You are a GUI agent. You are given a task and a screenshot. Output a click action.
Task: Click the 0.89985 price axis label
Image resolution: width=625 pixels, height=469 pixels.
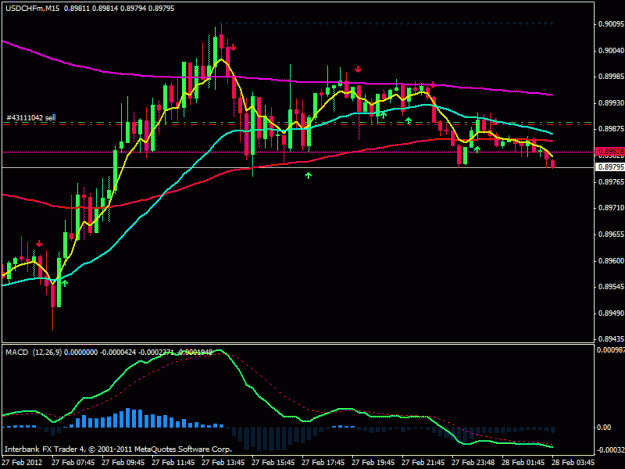(611, 77)
